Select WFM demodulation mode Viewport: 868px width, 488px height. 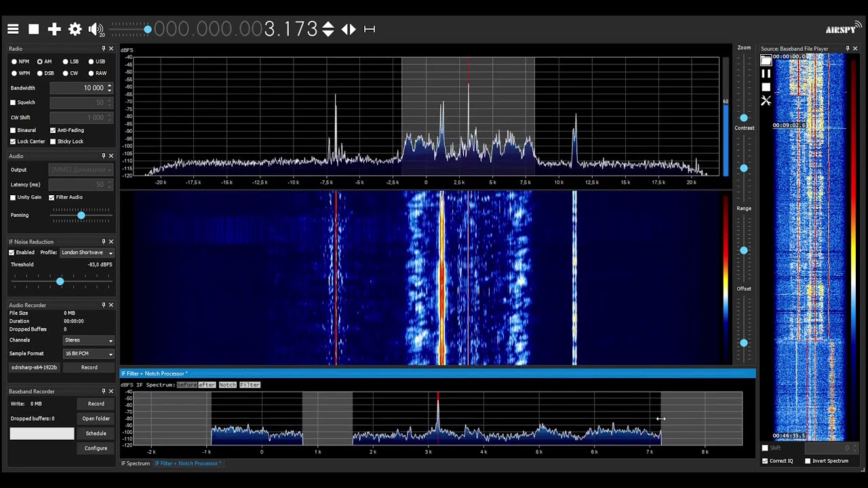coord(20,73)
